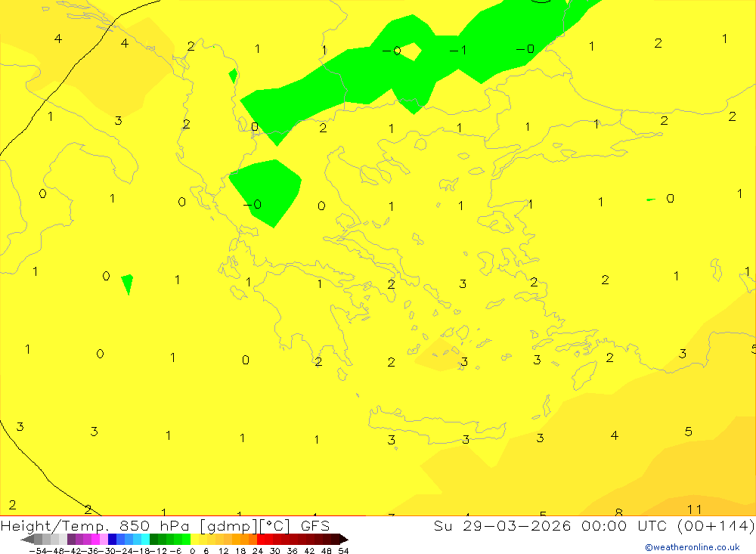Click the legend's dark maroon right arrow end
Screen dimensions: 756x554
(344, 540)
